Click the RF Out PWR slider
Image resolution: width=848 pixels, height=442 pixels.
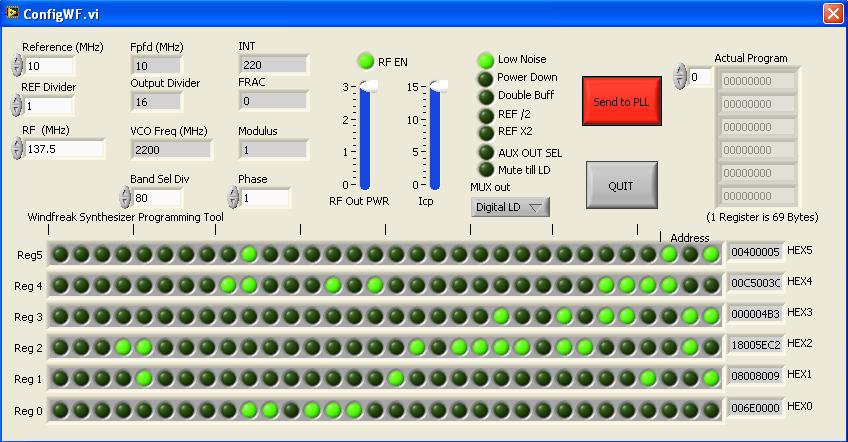[x=365, y=137]
